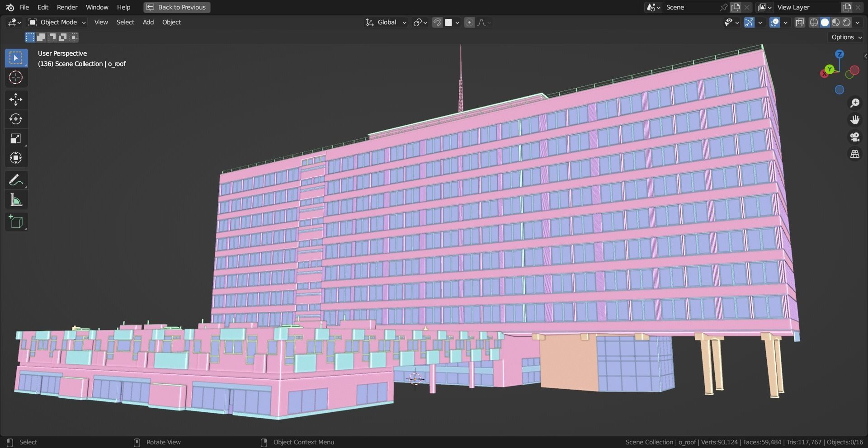This screenshot has width=868, height=448.
Task: Add a new View Layer
Action: point(846,7)
